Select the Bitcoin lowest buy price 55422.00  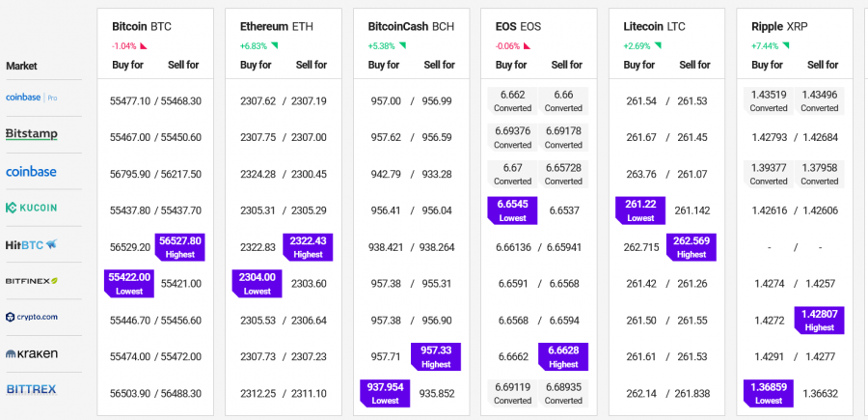[x=129, y=284]
